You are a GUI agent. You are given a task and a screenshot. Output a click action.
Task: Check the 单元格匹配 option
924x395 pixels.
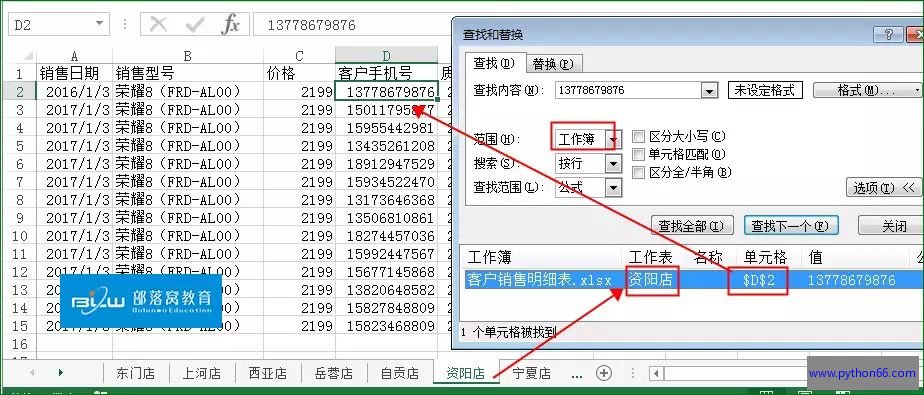(x=638, y=154)
